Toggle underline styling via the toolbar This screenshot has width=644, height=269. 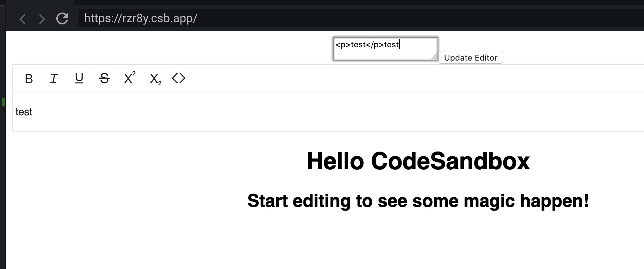79,78
